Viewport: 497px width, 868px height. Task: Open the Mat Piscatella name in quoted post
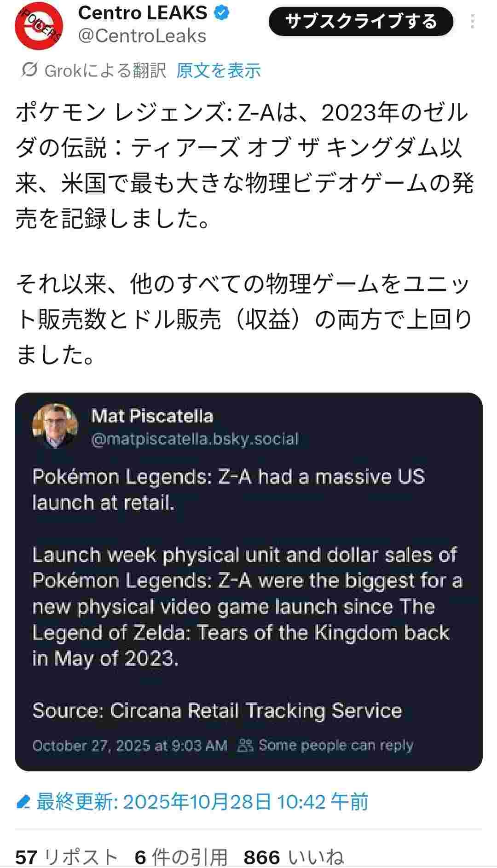click(x=152, y=416)
